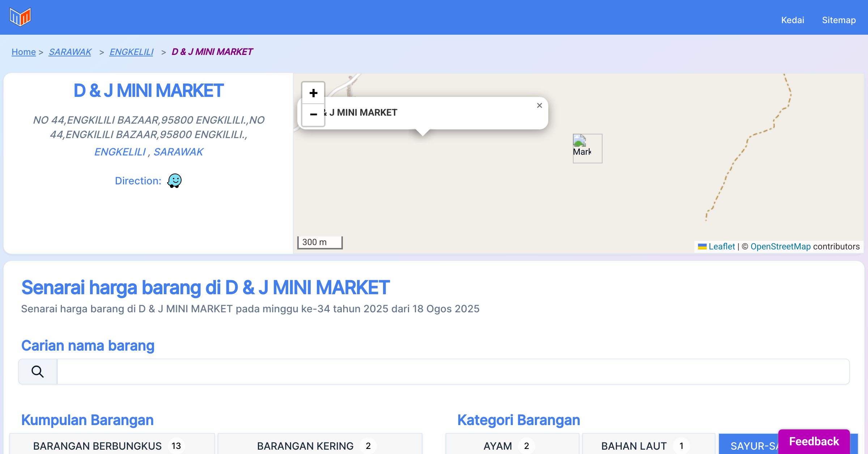Click the site logo icon
Viewport: 868px width, 454px height.
tap(20, 17)
